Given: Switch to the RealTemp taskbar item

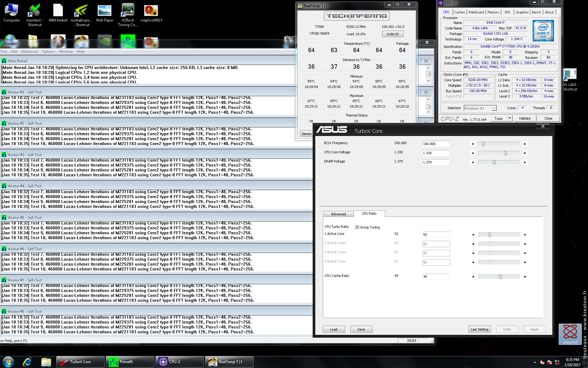Looking at the screenshot, I should point(229,362).
